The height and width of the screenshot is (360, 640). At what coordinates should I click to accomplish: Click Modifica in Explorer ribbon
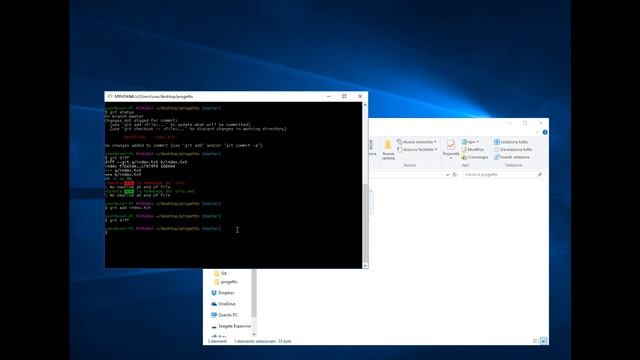[x=473, y=149]
